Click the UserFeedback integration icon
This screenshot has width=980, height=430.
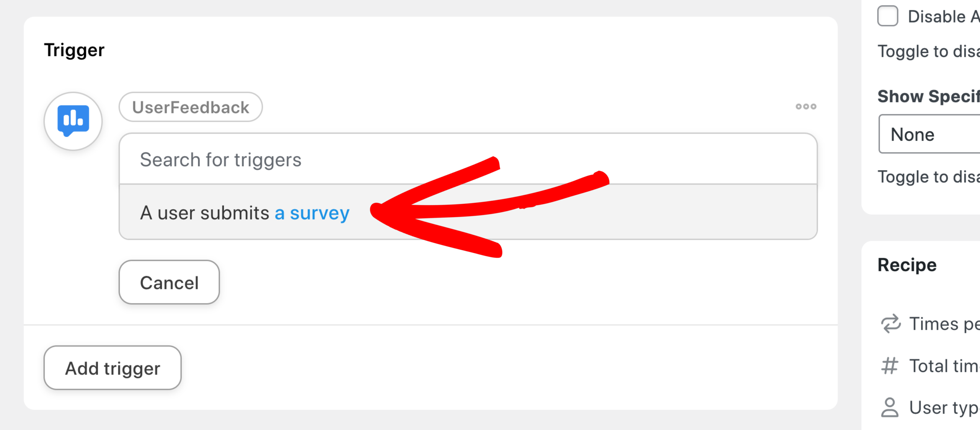tap(73, 121)
